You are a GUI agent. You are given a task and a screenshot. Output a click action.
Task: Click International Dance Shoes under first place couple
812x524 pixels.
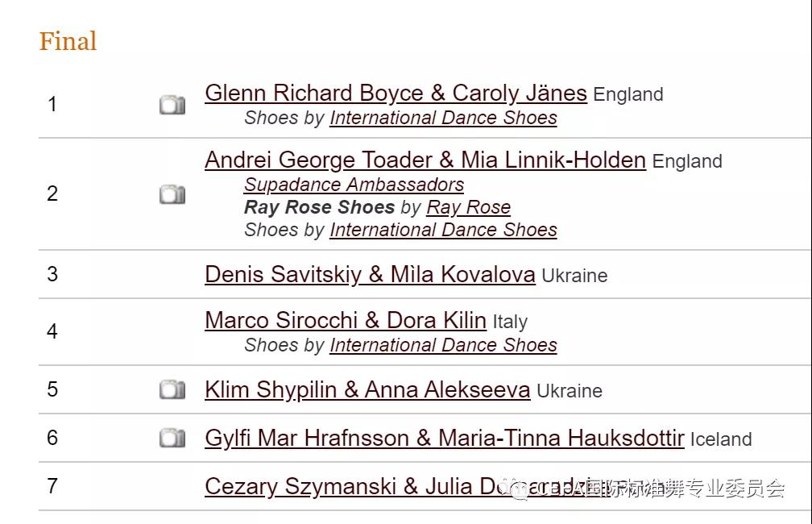point(443,118)
